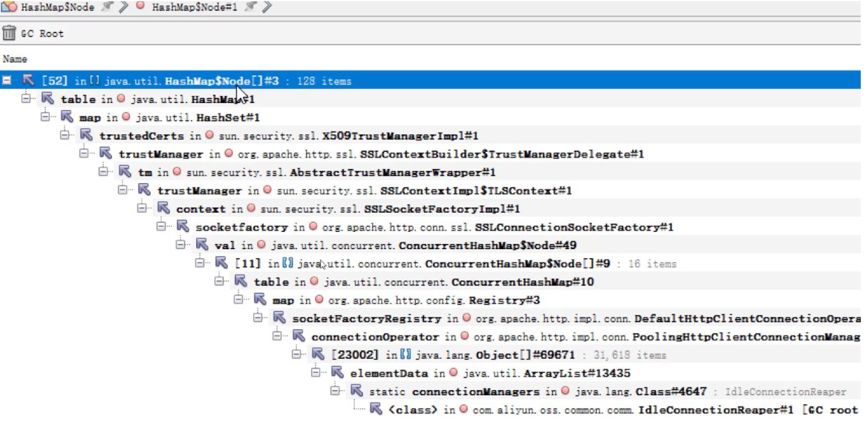Collapse the selected [52] HashMap$Node[]#3 row
This screenshot has height=430, width=868.
click(x=7, y=81)
